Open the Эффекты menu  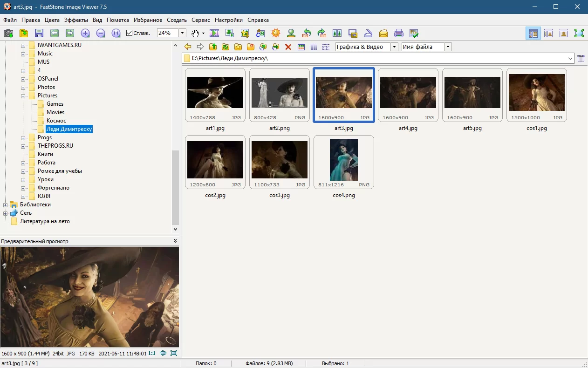pos(76,20)
